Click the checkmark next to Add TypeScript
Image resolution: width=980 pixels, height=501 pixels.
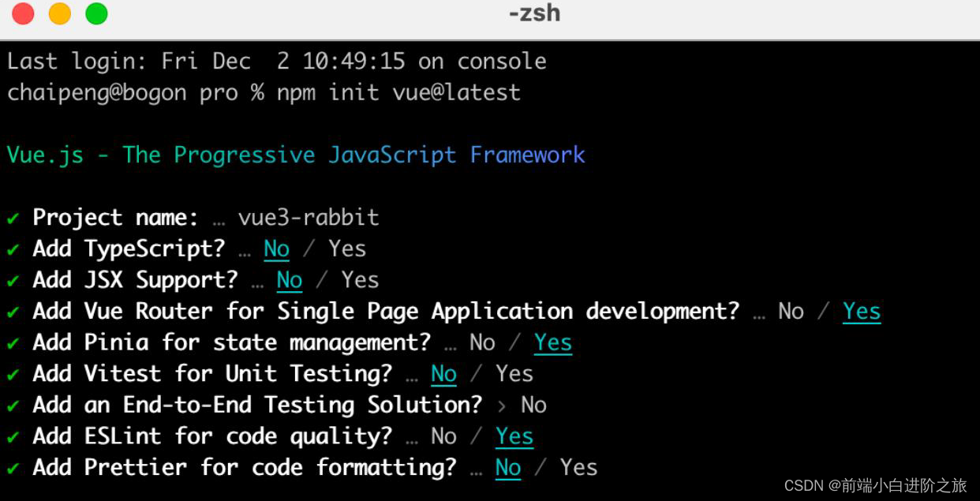pyautogui.click(x=13, y=250)
